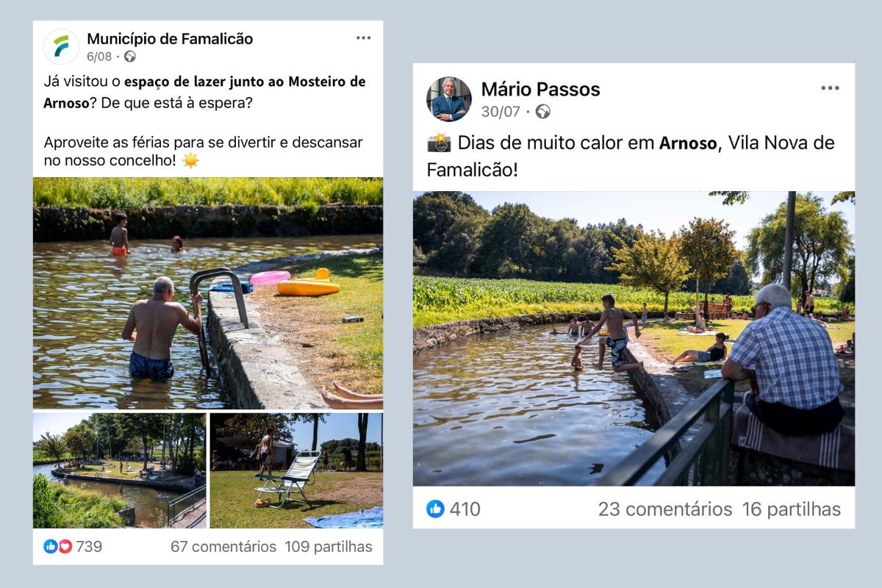
Task: View the 67 comentários on the post
Action: click(x=223, y=547)
